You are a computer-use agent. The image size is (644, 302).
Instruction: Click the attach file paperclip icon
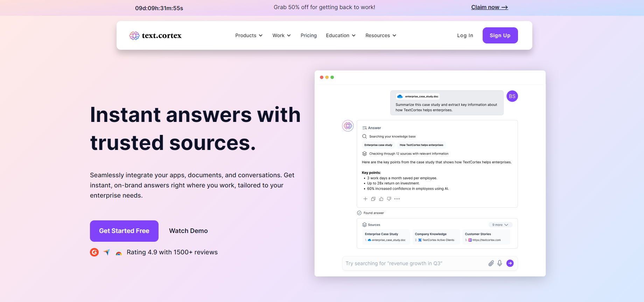491,263
